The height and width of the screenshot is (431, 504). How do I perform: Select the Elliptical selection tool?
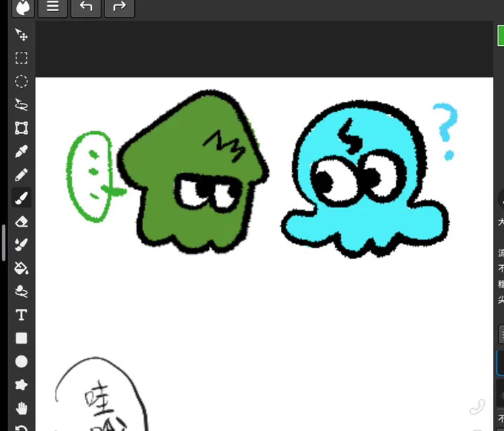(21, 81)
